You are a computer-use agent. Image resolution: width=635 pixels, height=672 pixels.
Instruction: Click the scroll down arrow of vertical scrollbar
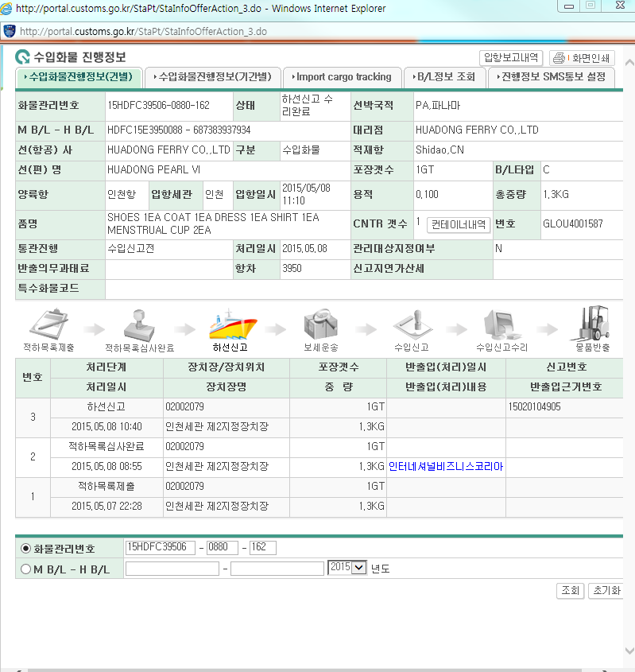pos(629,651)
